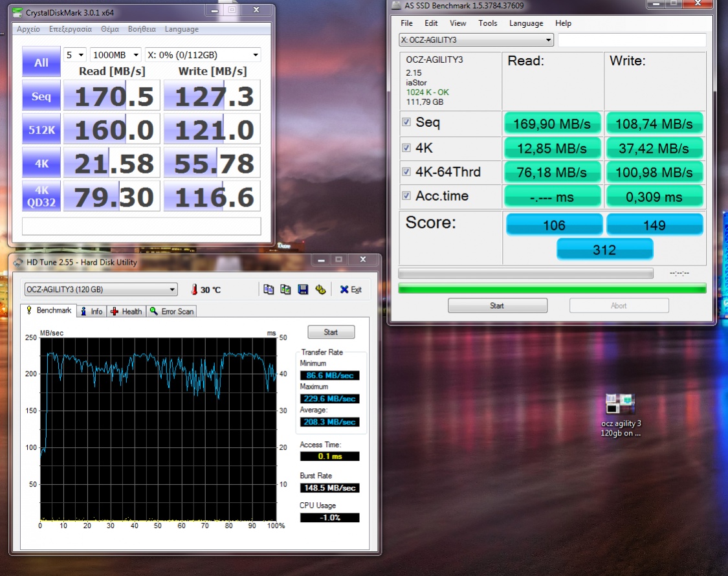Screen dimensions: 728x576
Task: Open the test count dropdown showing 5
Action: [75, 55]
